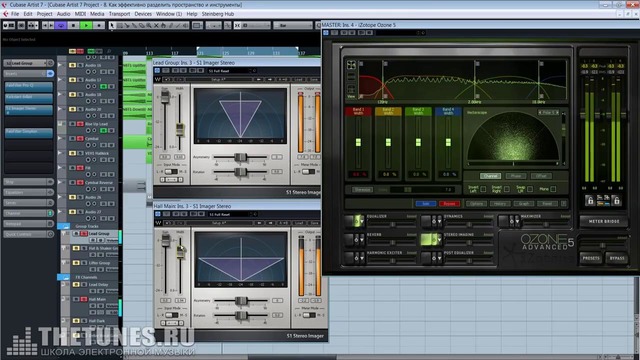640x360 pixels.
Task: Toggle Lead Group S1 Imager plugin power button
Action: (x=157, y=71)
